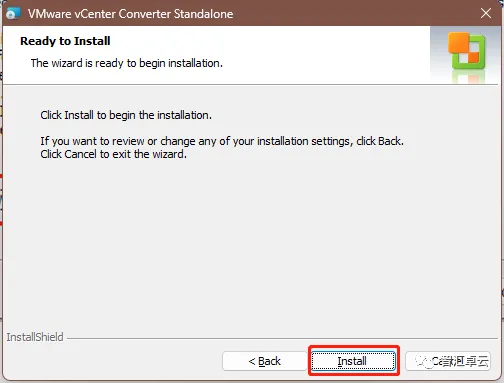The height and width of the screenshot is (383, 504).
Task: Click the Install button to begin installation
Action: (x=353, y=361)
